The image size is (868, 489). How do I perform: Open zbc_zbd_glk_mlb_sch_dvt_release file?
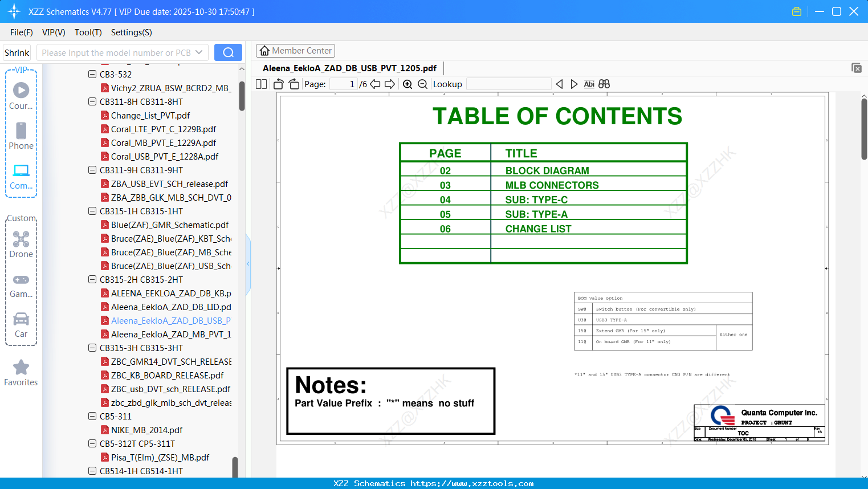(x=166, y=402)
